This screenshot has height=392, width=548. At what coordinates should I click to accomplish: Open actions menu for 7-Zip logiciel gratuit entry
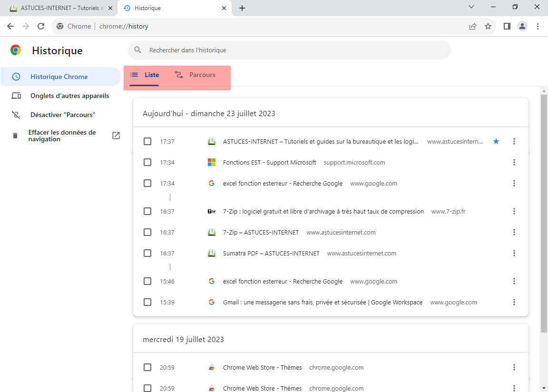(x=514, y=211)
